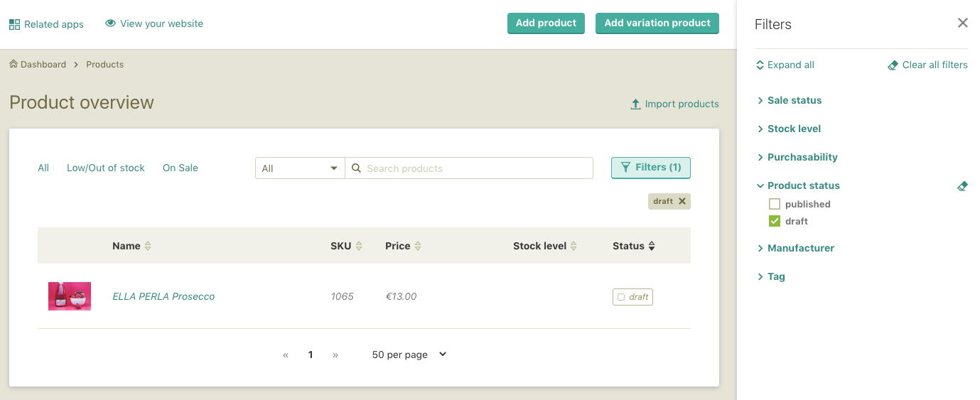Expand the Manufacturer filter section

coord(795,248)
